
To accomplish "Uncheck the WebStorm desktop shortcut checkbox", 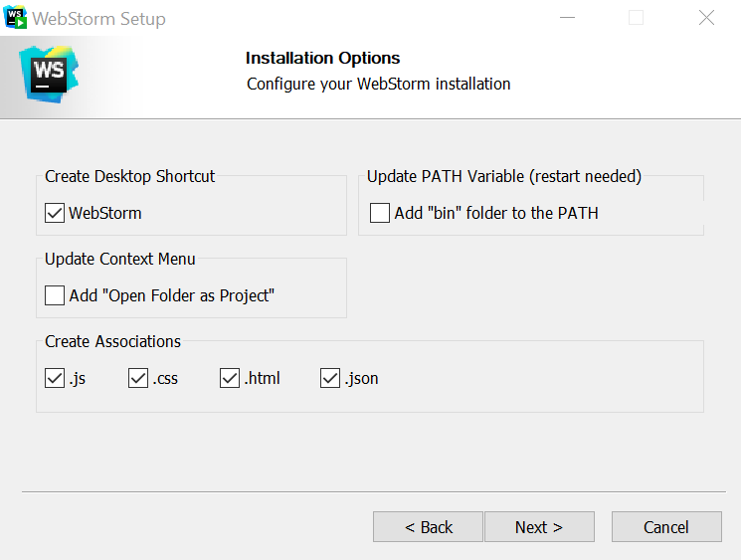I will tap(55, 213).
